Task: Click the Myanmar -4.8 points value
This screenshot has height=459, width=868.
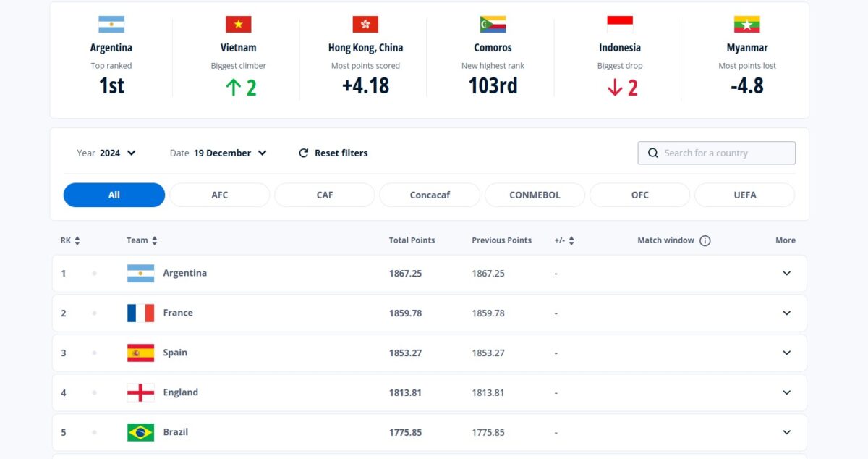Action: (x=747, y=85)
